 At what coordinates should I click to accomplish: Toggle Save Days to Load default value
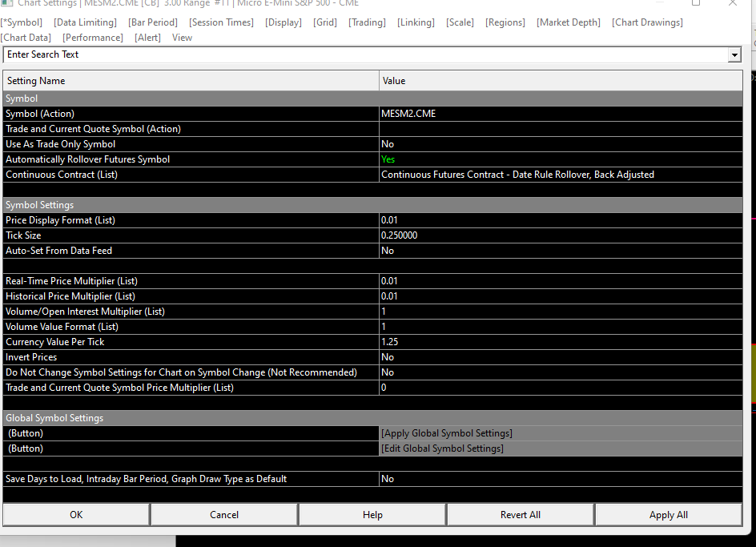[561, 479]
